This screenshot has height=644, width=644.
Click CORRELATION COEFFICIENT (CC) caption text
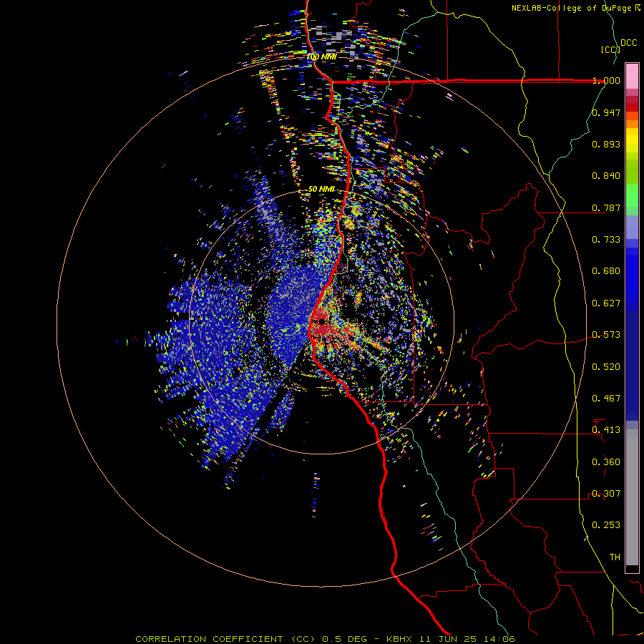225,639
